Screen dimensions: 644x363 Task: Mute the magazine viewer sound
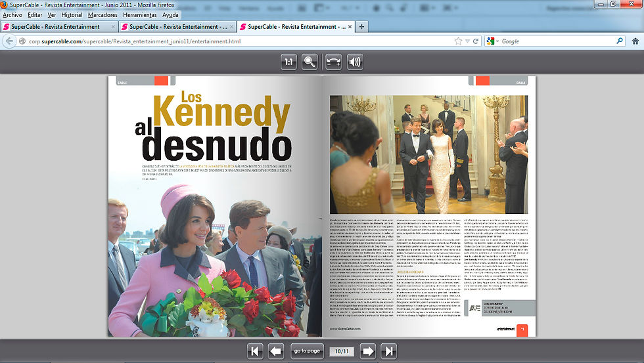click(x=355, y=62)
